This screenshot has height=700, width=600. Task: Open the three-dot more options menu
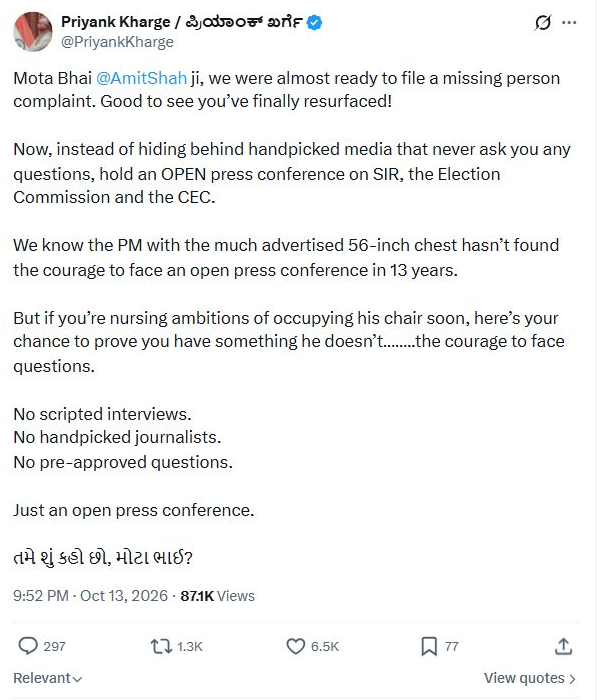pos(569,22)
